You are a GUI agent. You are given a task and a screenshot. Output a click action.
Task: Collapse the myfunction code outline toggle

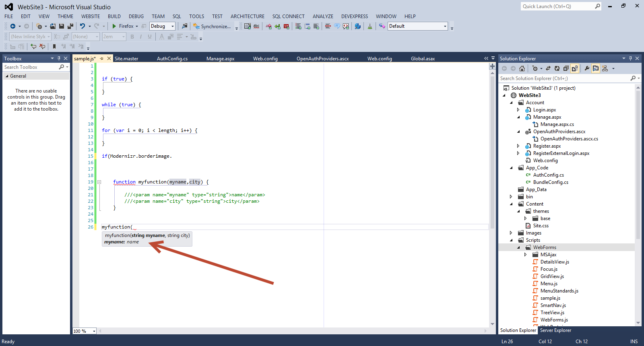tap(99, 182)
